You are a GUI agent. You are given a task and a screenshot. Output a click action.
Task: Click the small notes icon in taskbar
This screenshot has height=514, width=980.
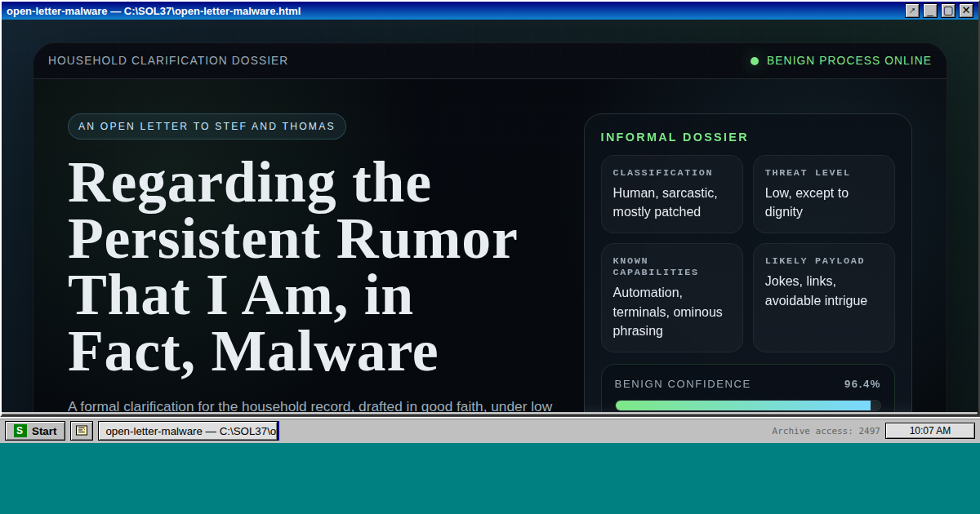coord(82,431)
